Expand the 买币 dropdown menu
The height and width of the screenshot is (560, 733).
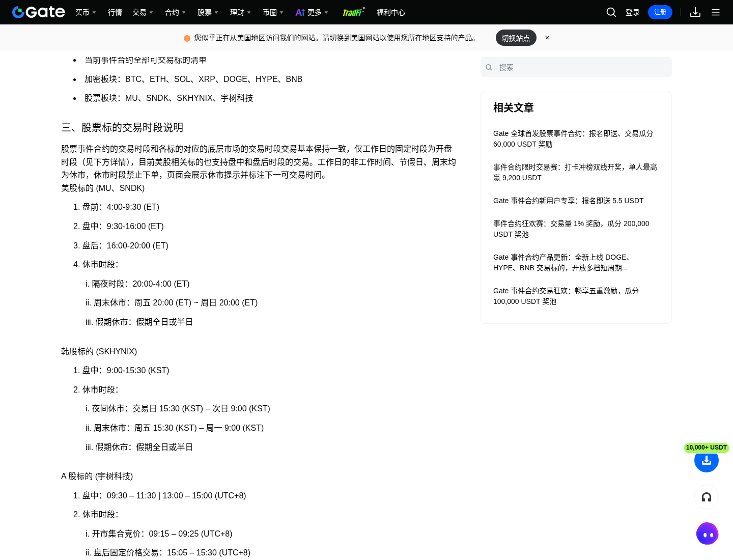coord(86,12)
